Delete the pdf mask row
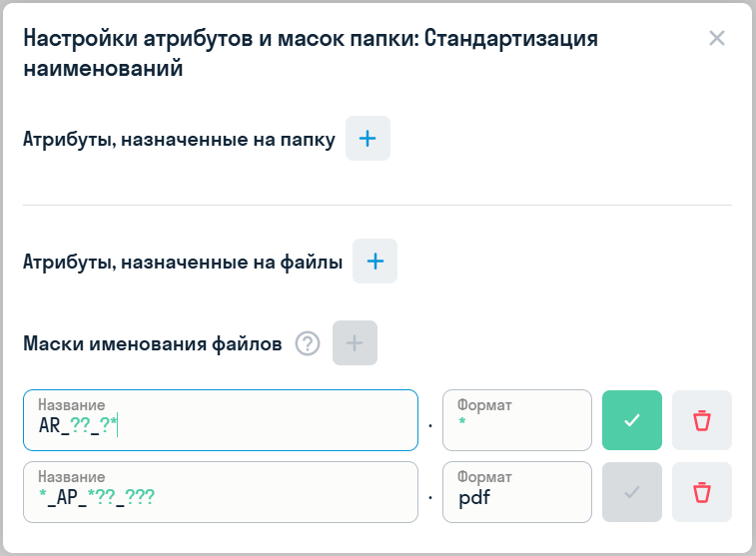Screen dimensions: 756x556 (701, 492)
